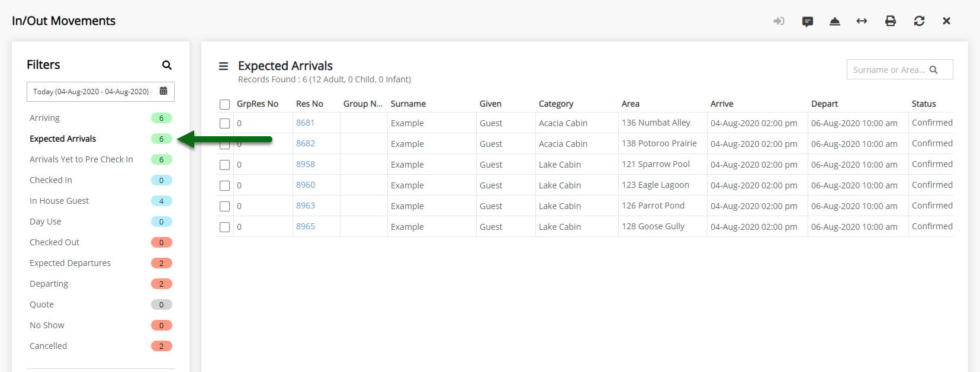This screenshot has width=980, height=372.
Task: Sort by the Area column header
Action: [x=631, y=104]
